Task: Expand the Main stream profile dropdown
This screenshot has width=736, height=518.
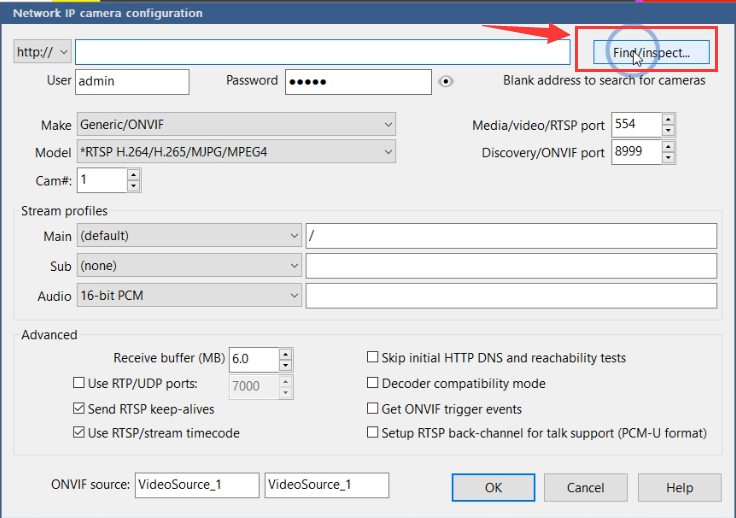Action: click(x=189, y=236)
